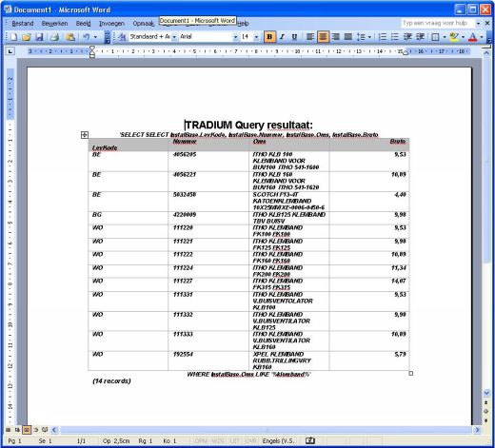The width and height of the screenshot is (495, 448).
Task: Open the Arial font dropdown
Action: [235, 37]
